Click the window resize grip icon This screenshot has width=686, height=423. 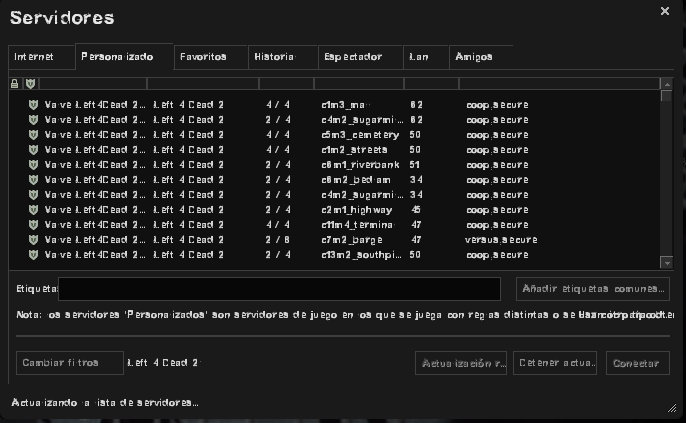(672, 408)
